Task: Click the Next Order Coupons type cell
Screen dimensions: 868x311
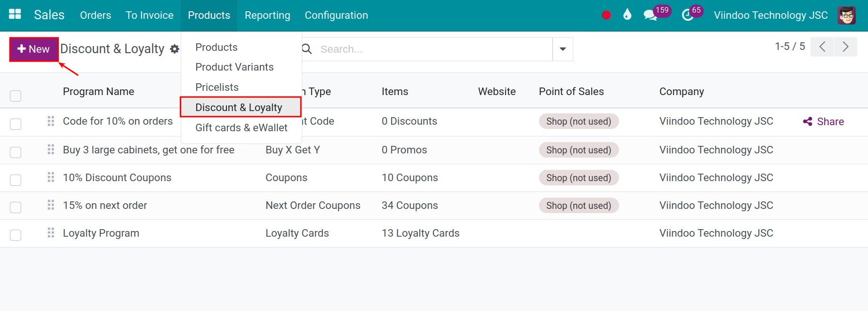Action: [x=313, y=205]
